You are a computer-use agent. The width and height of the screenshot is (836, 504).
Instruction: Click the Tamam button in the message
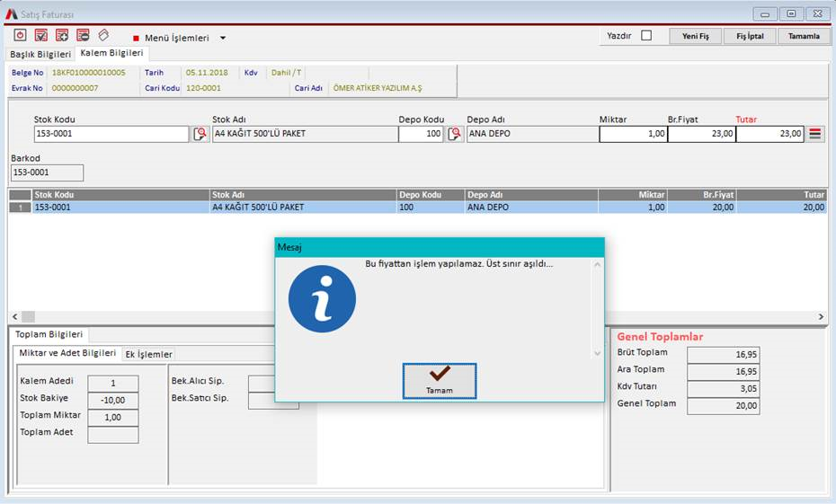440,381
